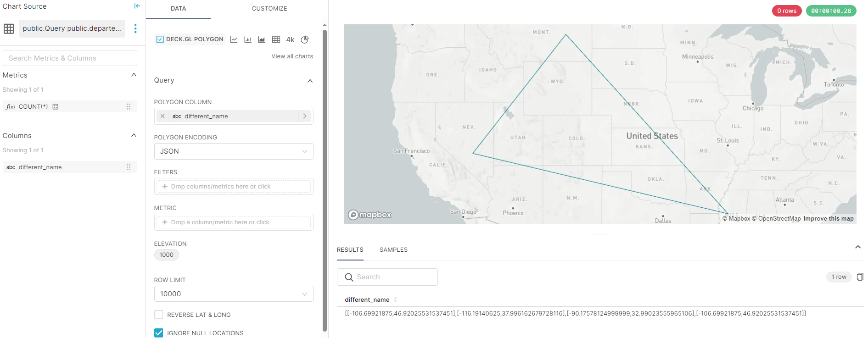Select the table chart icon
Viewport: 868px width, 338px height.
point(276,39)
